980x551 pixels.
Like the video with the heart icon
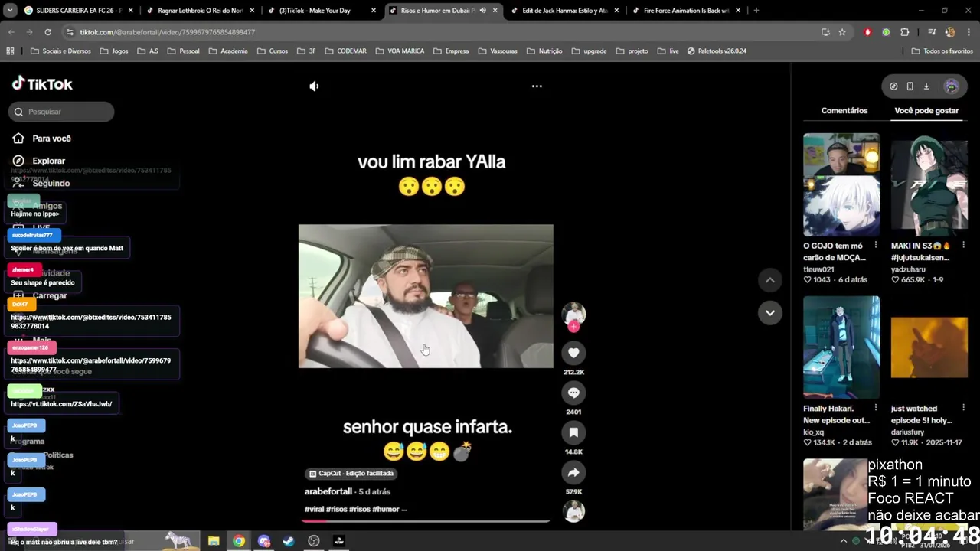point(573,353)
